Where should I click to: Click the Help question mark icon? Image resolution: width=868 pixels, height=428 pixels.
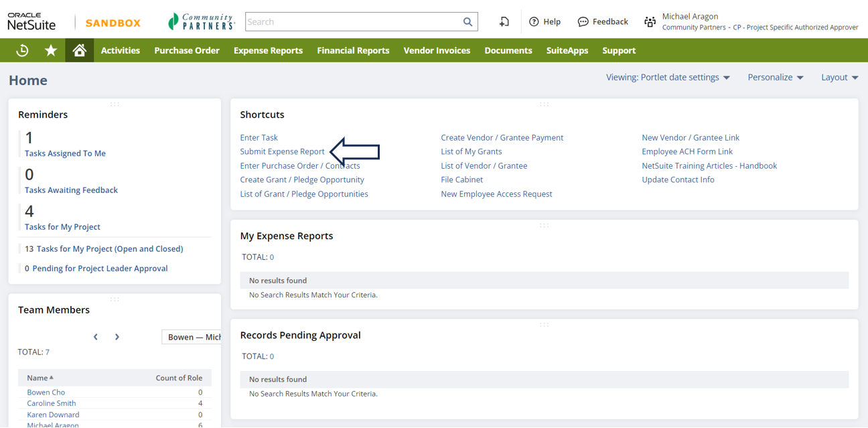point(534,22)
